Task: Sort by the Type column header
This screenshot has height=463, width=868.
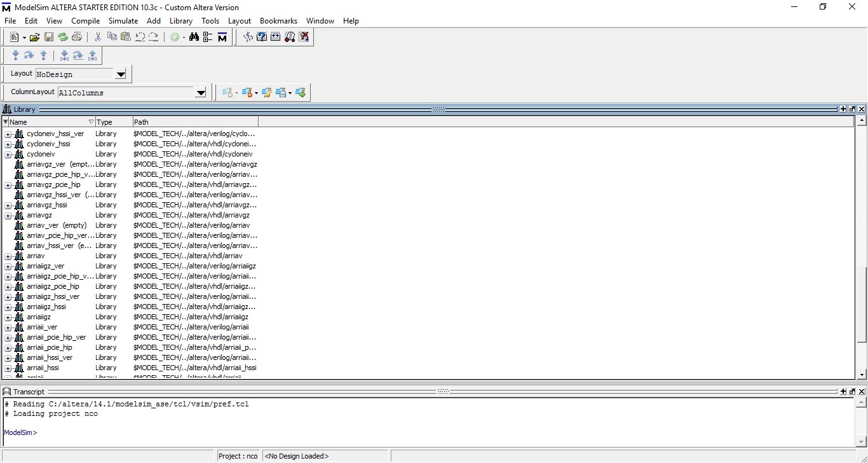Action: coord(113,121)
